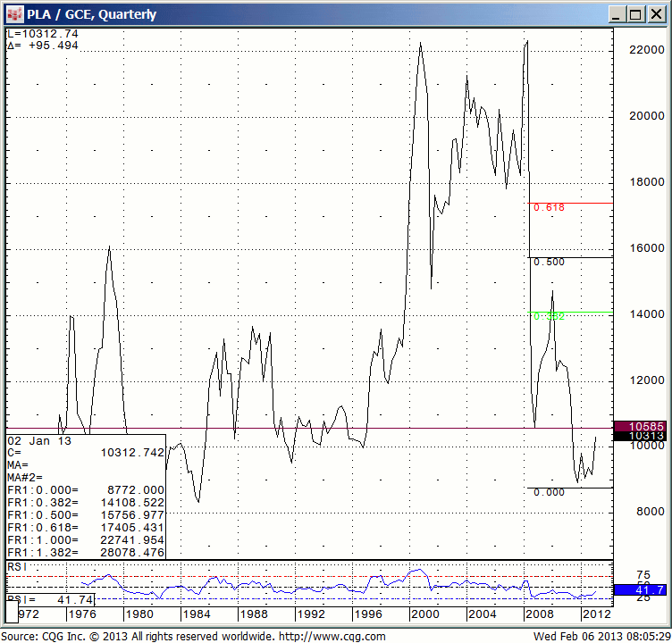Click the 75 level on RSI scale

643,575
